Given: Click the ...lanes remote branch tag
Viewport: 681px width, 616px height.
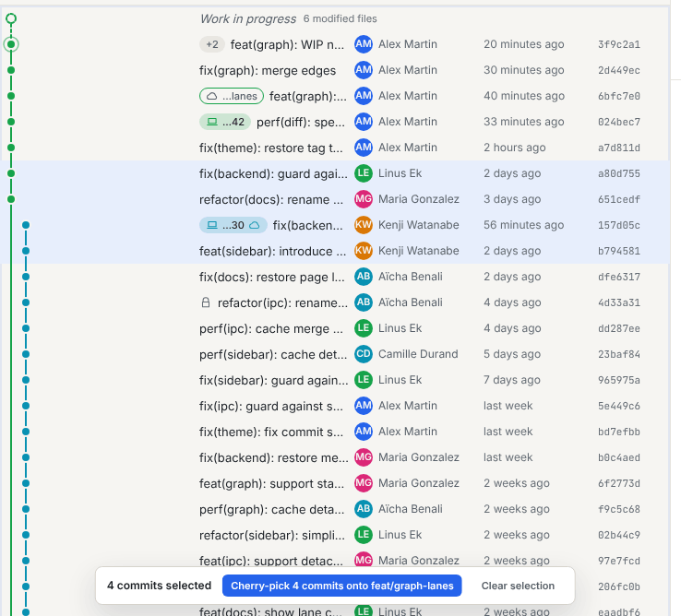Looking at the screenshot, I should click(x=232, y=96).
